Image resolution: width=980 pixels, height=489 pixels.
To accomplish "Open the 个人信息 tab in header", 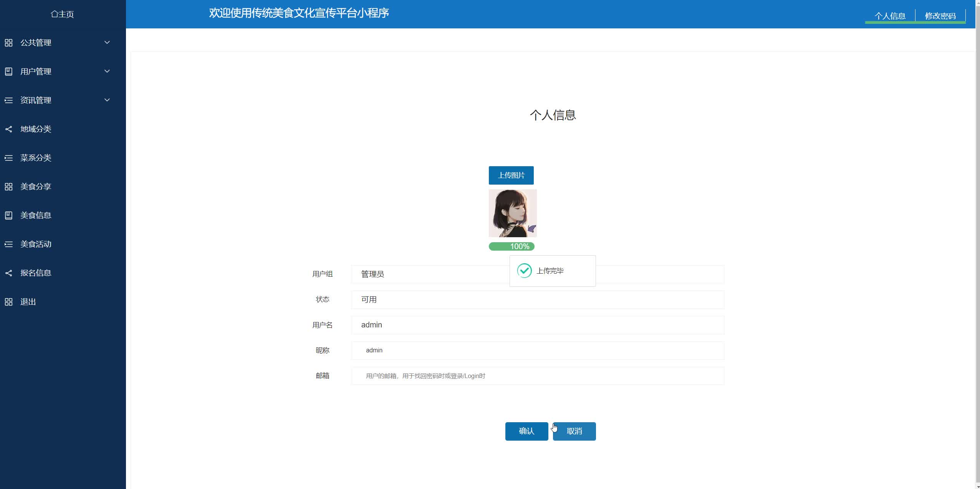I will (x=890, y=16).
